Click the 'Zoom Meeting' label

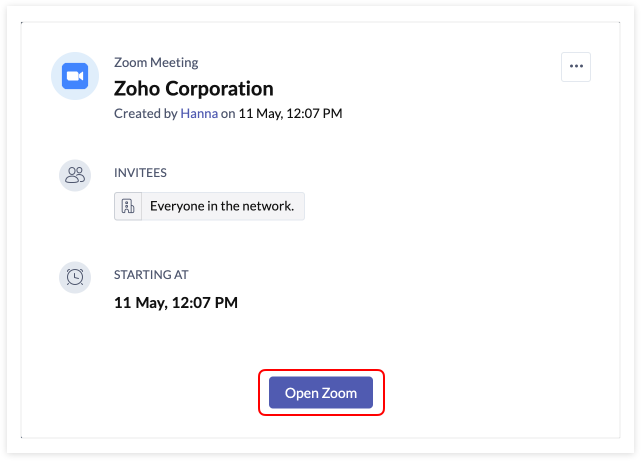click(x=156, y=63)
